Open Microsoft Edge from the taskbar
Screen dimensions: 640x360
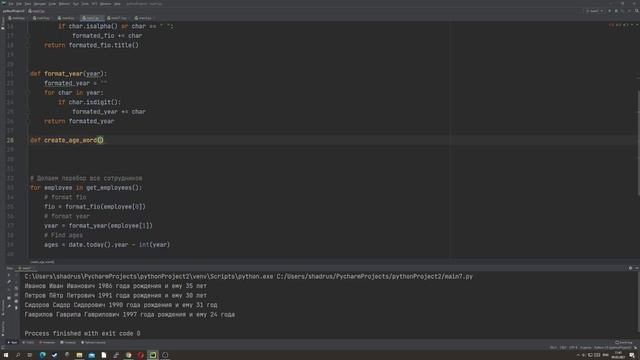tap(42, 355)
